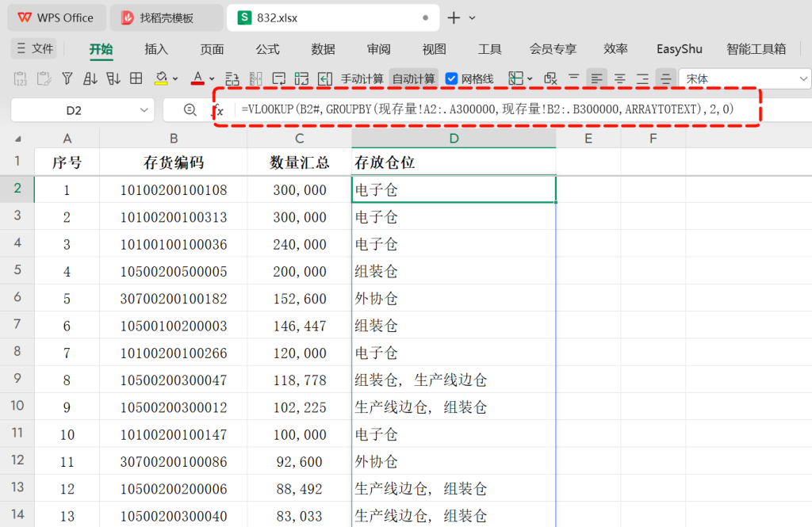Click cell showing 83,033

[x=299, y=516]
